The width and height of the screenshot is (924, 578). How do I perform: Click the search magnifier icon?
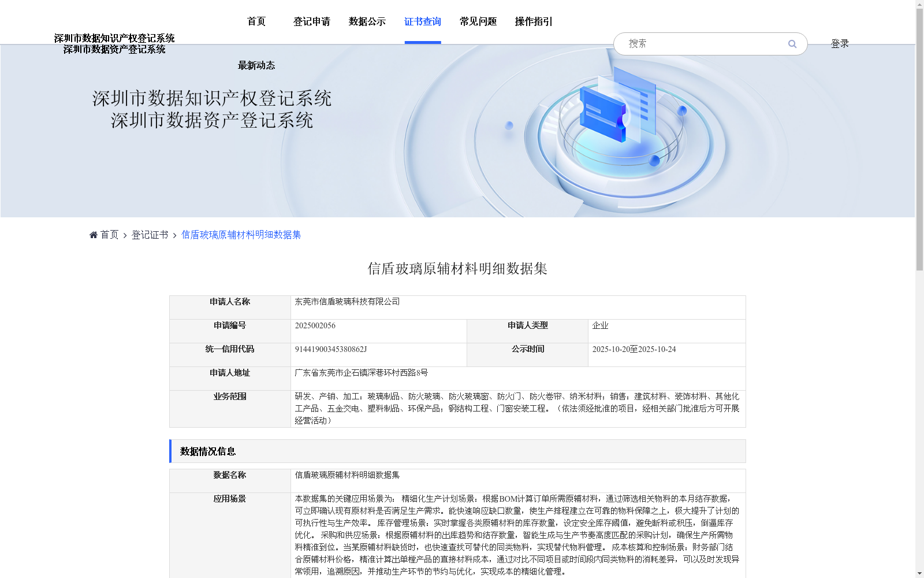point(792,44)
